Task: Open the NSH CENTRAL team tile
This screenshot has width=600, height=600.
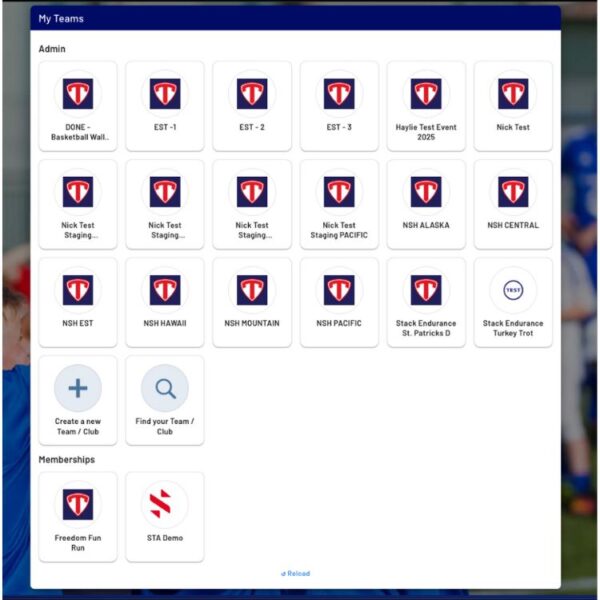Action: click(x=513, y=203)
